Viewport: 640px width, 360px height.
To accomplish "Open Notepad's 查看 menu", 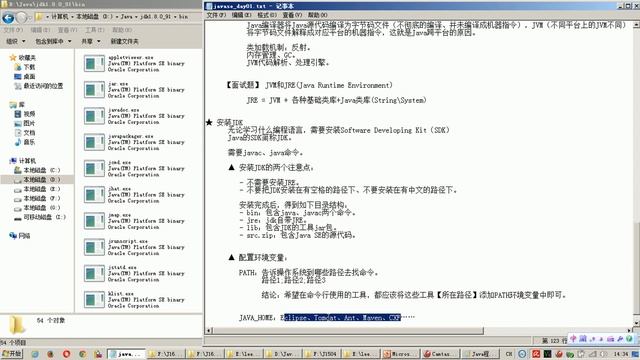I will pyautogui.click(x=292, y=15).
